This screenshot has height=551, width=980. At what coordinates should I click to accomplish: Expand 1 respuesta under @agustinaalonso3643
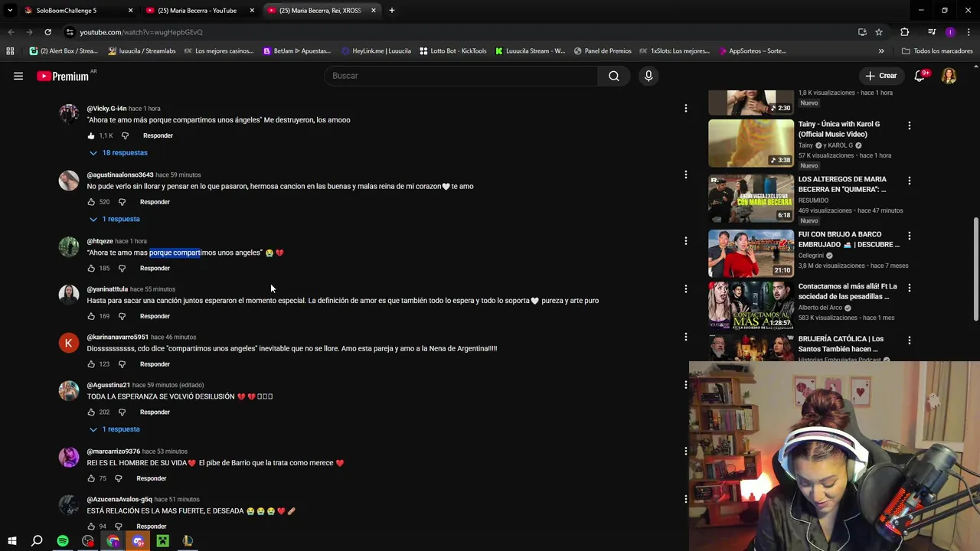click(x=114, y=219)
